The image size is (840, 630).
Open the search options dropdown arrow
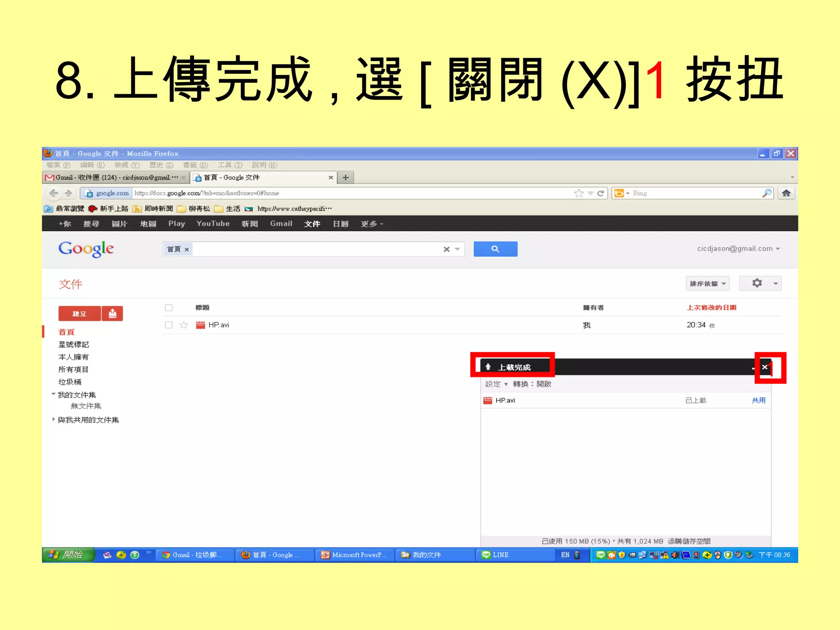pos(457,249)
